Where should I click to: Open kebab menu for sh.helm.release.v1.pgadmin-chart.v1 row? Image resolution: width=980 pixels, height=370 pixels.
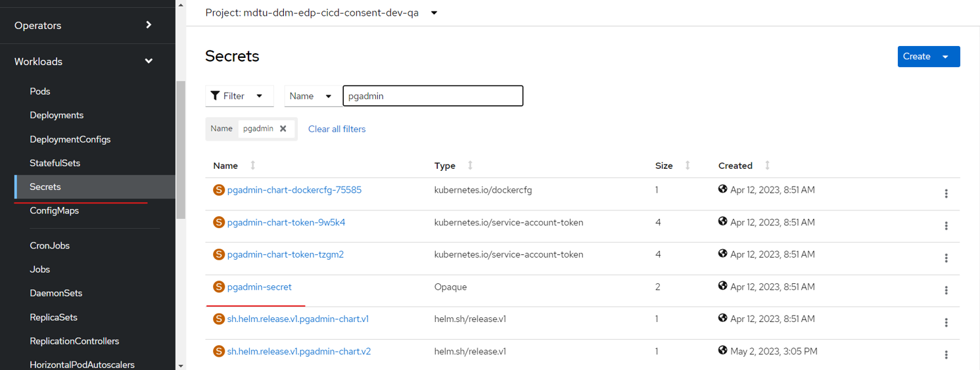946,323
